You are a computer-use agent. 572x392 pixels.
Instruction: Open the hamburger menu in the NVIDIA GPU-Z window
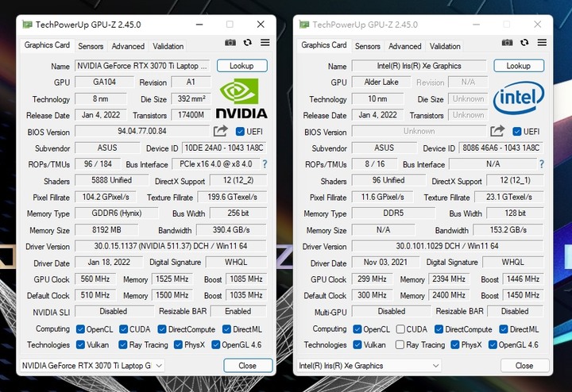(x=265, y=43)
